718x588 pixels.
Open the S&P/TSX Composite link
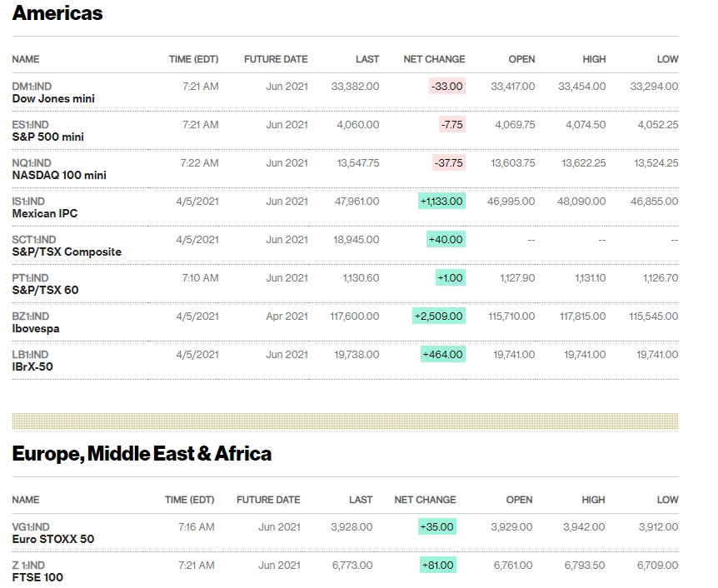pos(67,252)
